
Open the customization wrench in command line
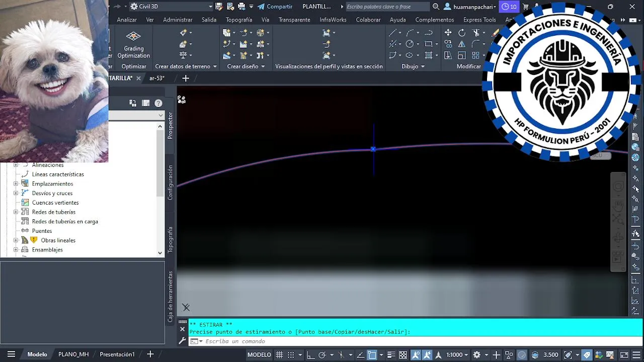(182, 341)
